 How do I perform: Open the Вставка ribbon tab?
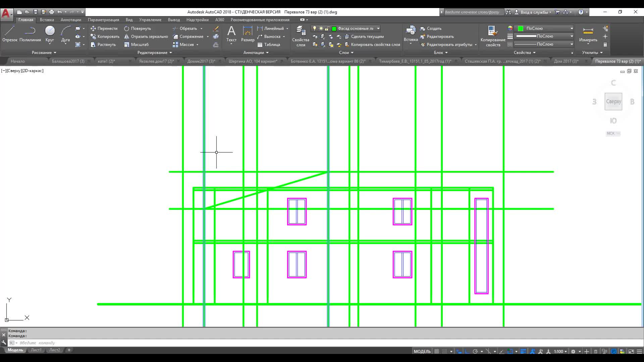(x=47, y=20)
